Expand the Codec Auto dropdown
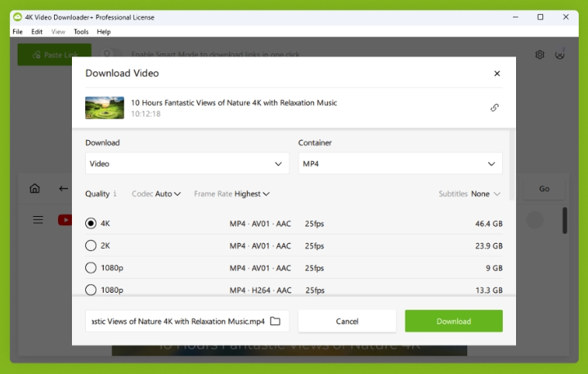 [156, 194]
